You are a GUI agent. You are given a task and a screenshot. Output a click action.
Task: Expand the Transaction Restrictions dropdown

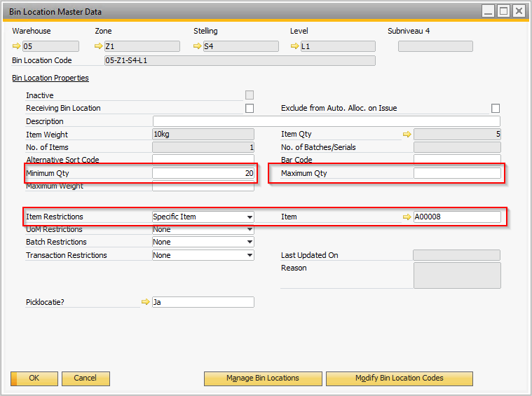pyautogui.click(x=250, y=256)
